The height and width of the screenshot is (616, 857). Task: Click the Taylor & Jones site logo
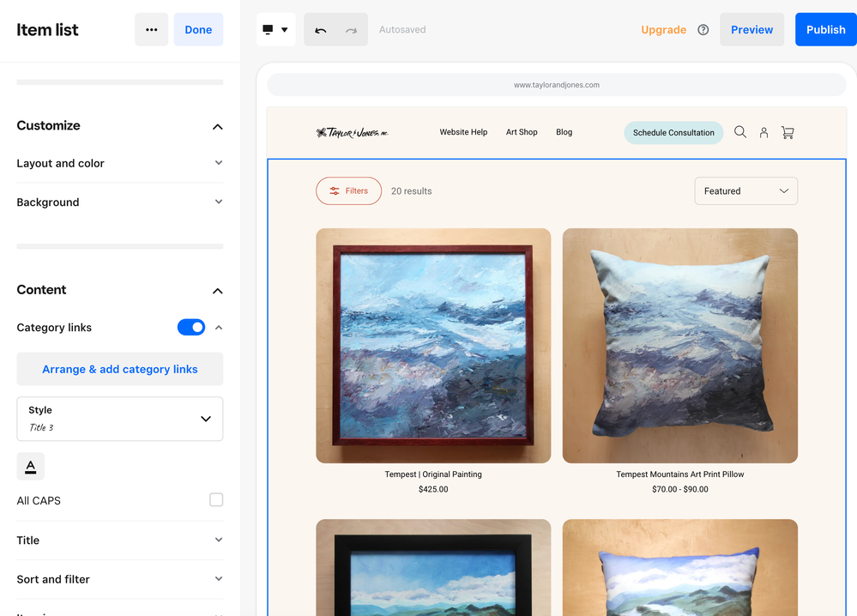(x=352, y=132)
